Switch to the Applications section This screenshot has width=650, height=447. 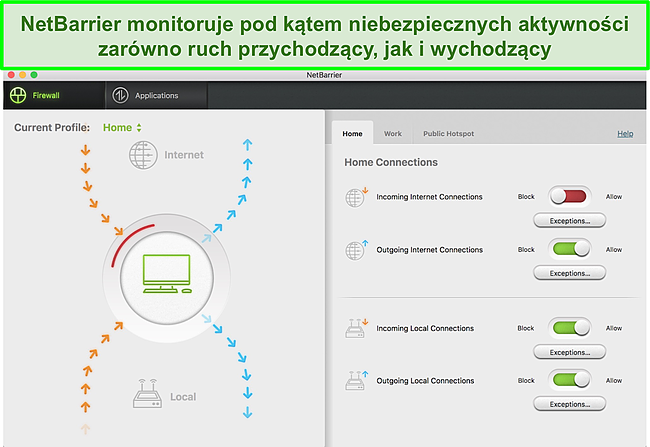[156, 95]
